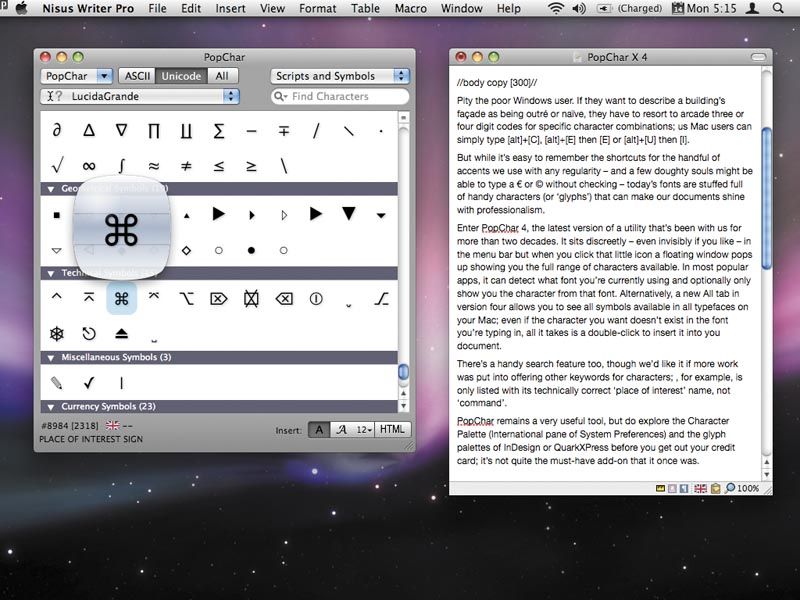Select the large black down-pointing triangle
The image size is (800, 600).
tap(349, 213)
